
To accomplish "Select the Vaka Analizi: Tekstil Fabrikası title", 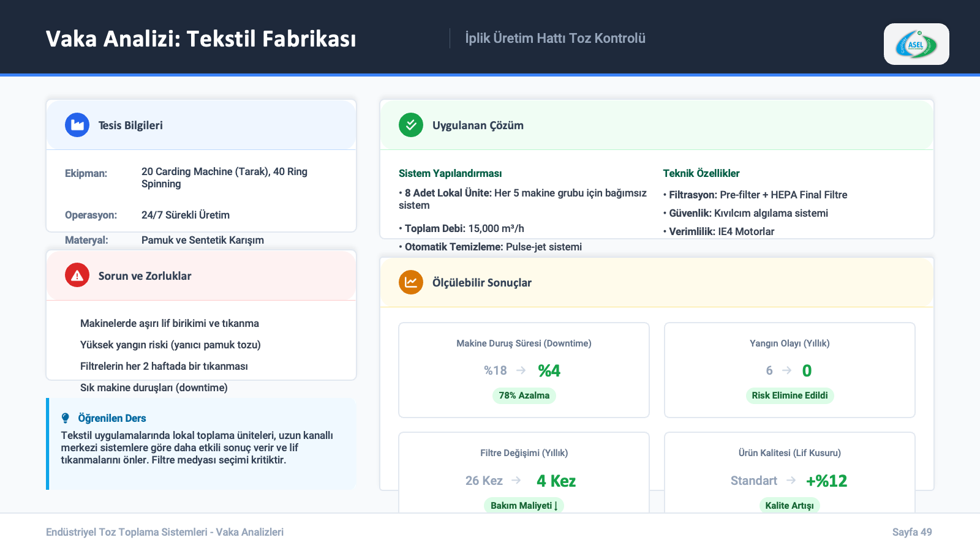I will [x=201, y=39].
